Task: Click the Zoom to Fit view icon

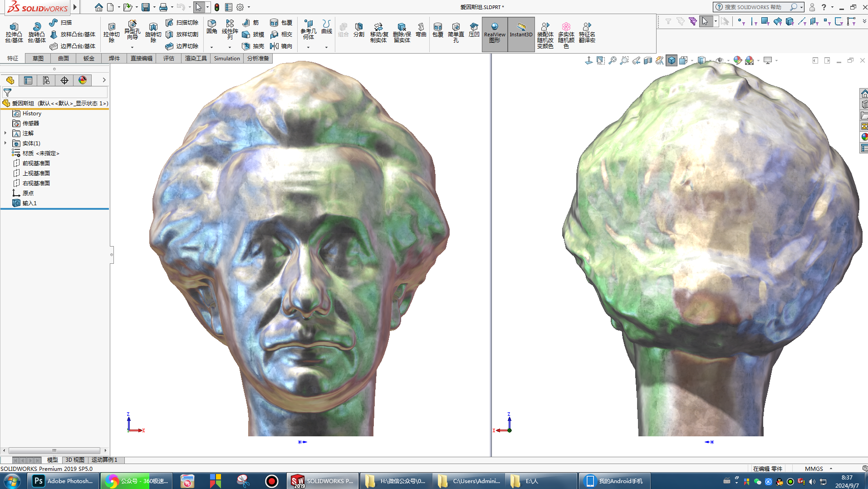Action: 613,60
